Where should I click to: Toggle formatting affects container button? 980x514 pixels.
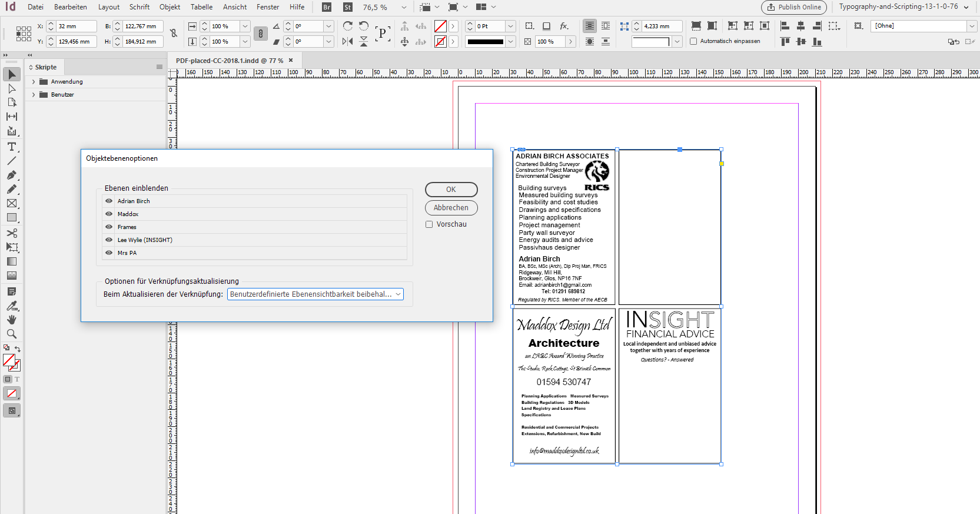[x=8, y=379]
